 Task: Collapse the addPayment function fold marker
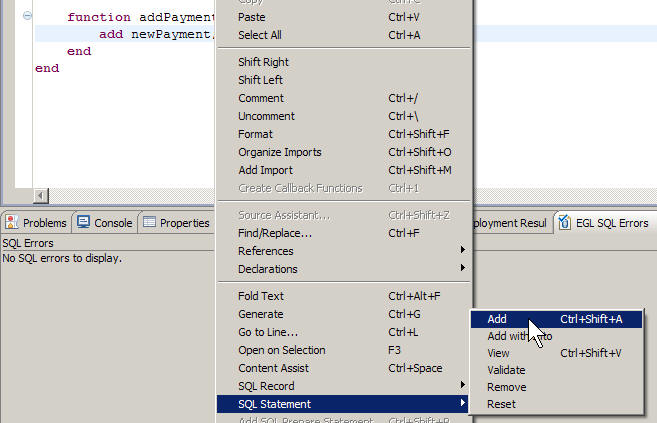[x=27, y=16]
